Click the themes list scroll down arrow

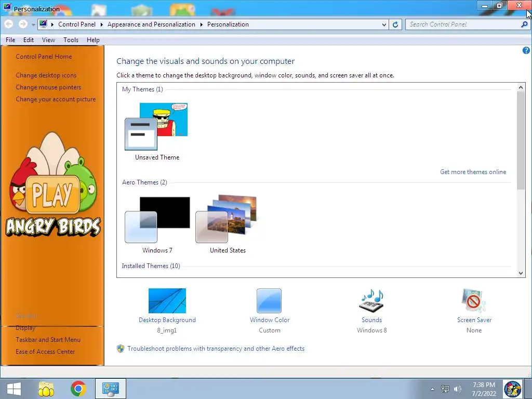521,273
